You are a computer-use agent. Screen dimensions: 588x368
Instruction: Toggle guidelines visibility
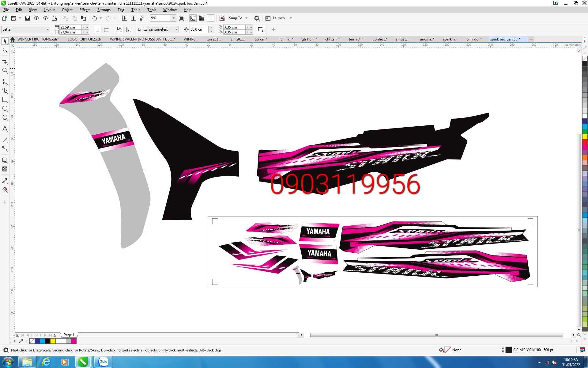pyautogui.click(x=211, y=18)
